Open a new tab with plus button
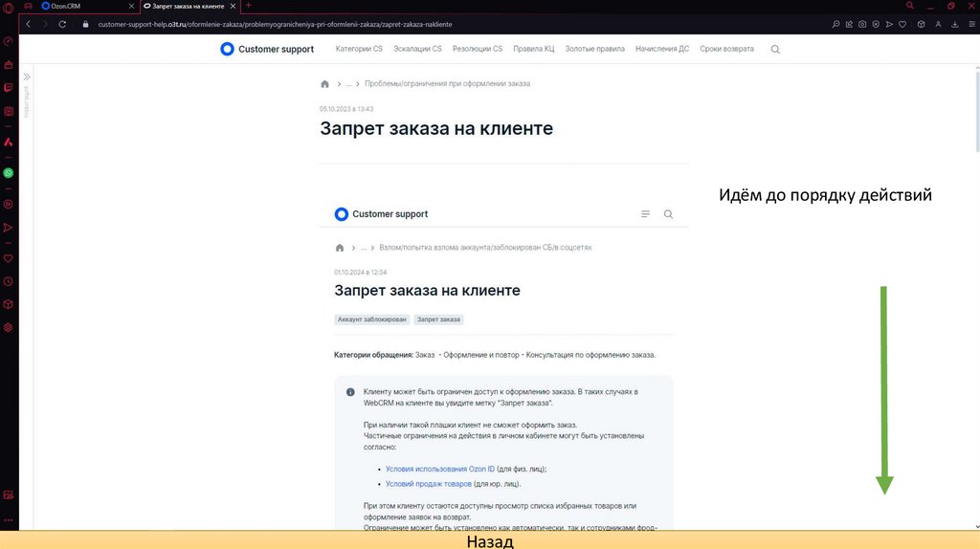Screen dimensions: 980x549 click(248, 6)
